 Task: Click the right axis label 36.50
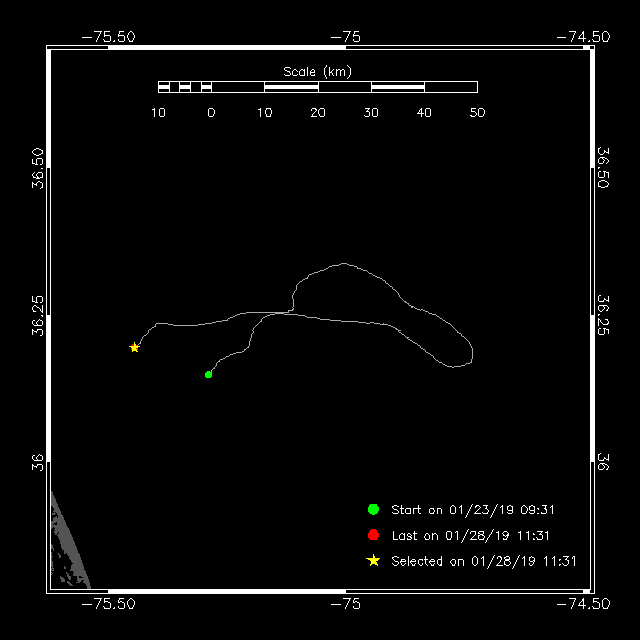[603, 167]
